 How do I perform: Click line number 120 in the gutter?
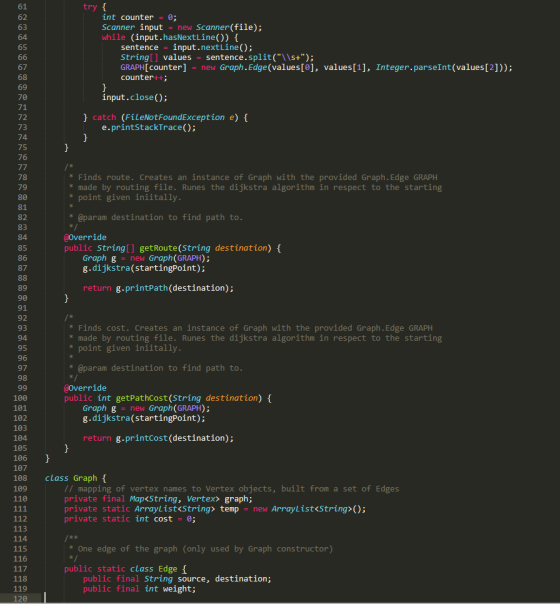(x=20, y=599)
